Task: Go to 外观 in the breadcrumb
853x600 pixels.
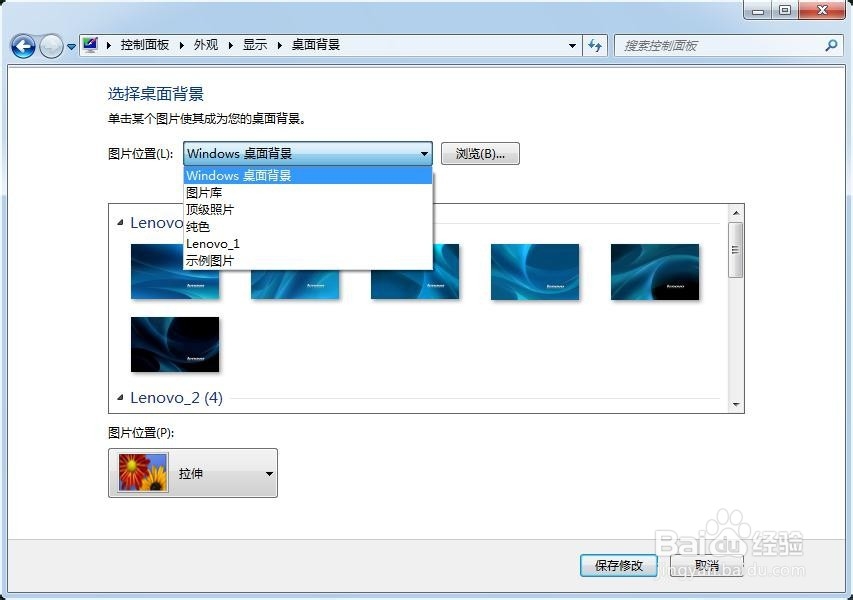Action: point(206,45)
